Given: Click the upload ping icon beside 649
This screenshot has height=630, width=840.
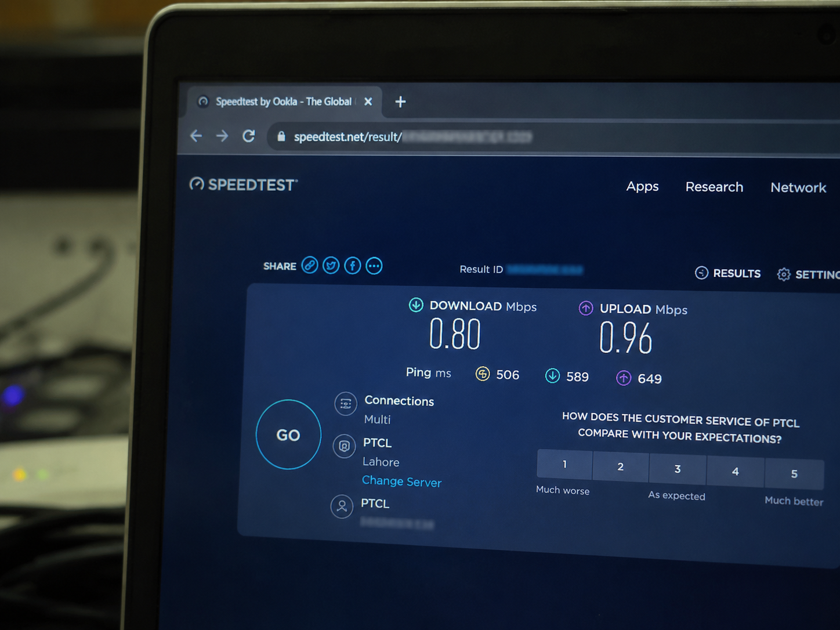Looking at the screenshot, I should (x=624, y=378).
